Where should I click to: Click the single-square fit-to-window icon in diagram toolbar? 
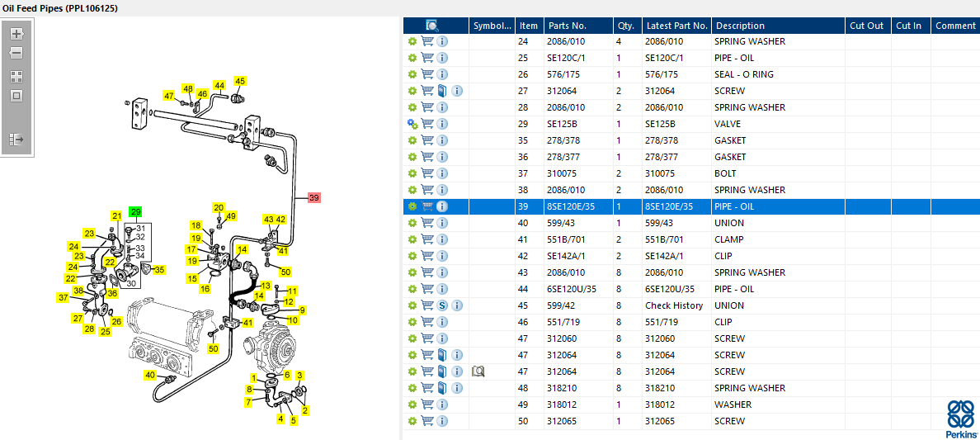pyautogui.click(x=16, y=96)
